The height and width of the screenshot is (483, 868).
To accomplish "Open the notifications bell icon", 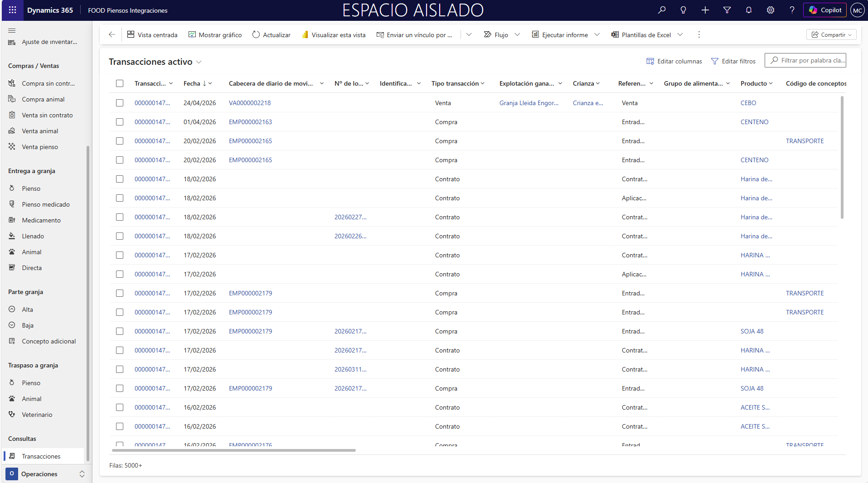I will 748,10.
